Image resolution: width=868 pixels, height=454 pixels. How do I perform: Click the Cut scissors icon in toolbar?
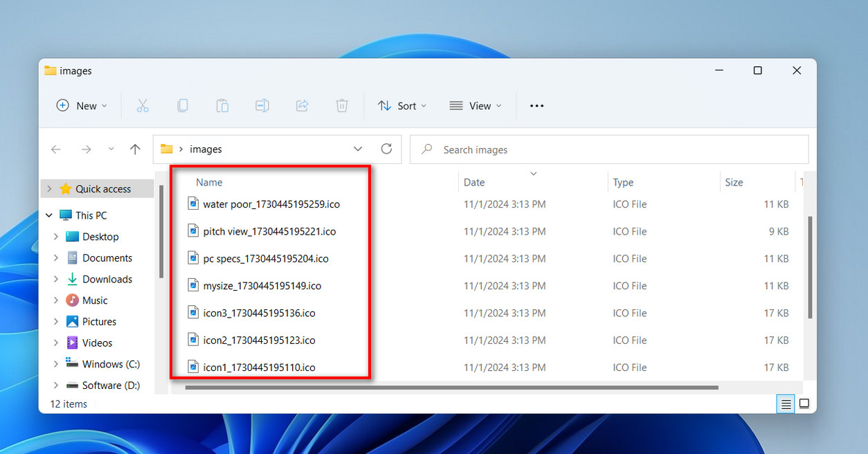coord(143,106)
